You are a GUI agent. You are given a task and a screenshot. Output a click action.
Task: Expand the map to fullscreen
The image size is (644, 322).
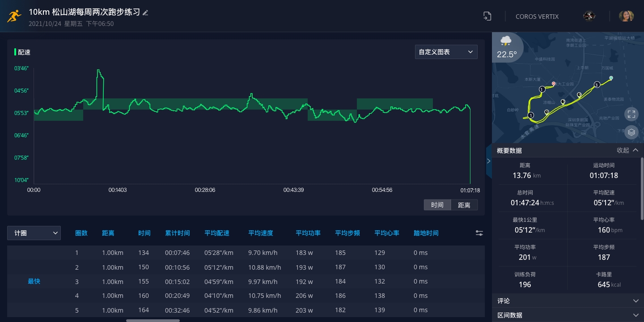click(x=631, y=114)
